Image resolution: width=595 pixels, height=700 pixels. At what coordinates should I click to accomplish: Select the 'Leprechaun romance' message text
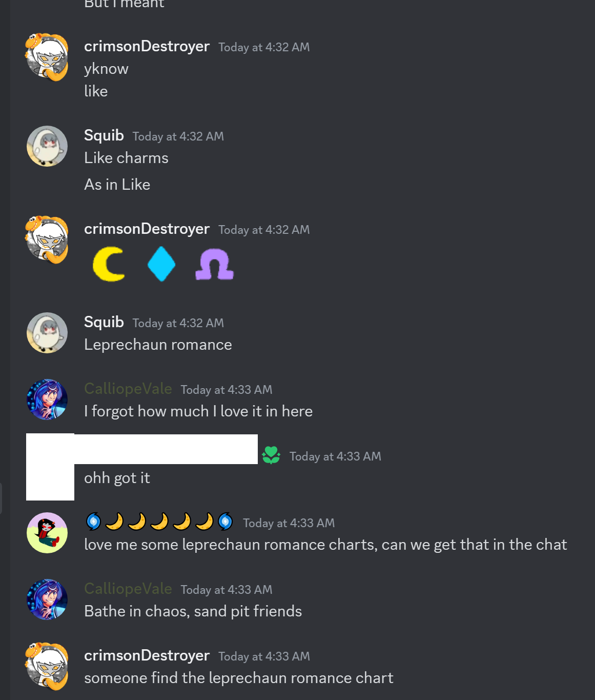158,345
